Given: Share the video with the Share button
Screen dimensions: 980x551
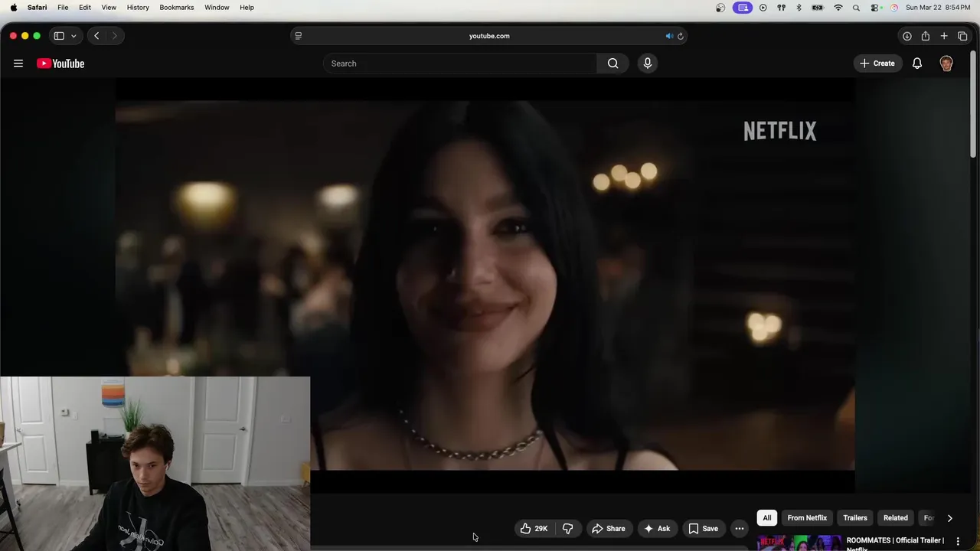Looking at the screenshot, I should pos(609,529).
